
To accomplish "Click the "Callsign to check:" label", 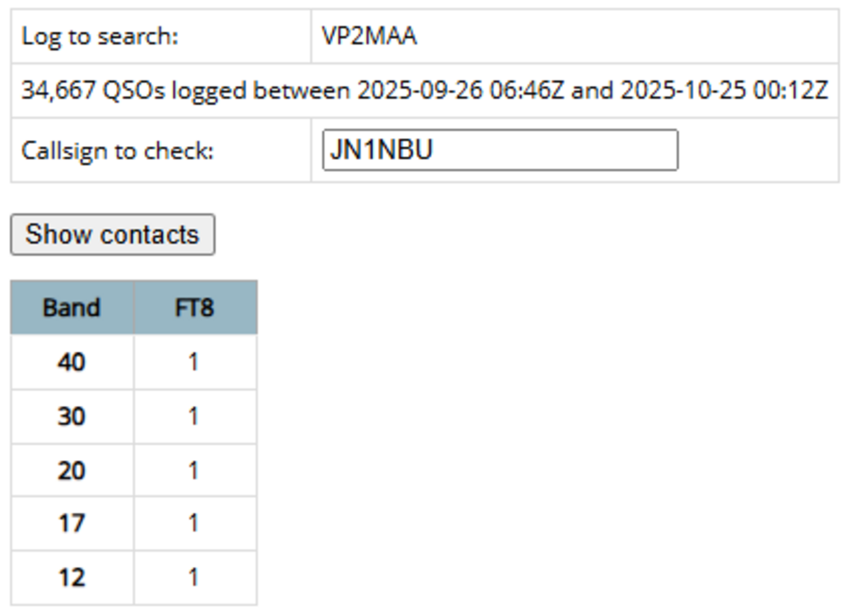I will pos(117,151).
